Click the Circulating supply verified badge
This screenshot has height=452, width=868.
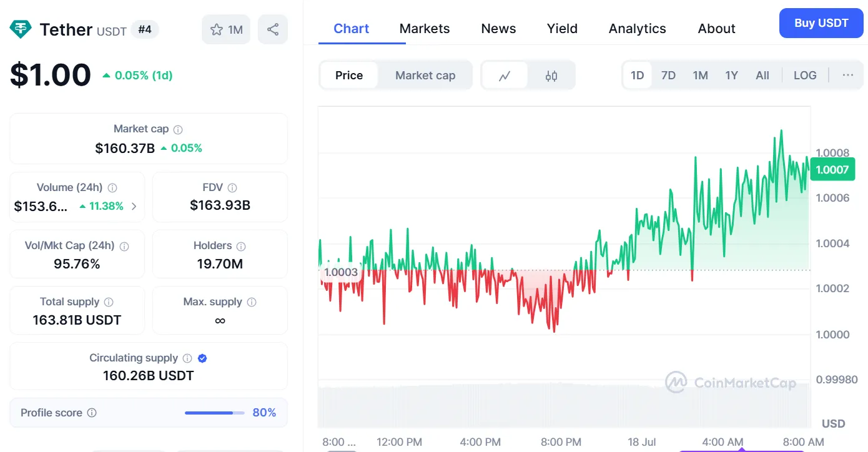pyautogui.click(x=202, y=358)
